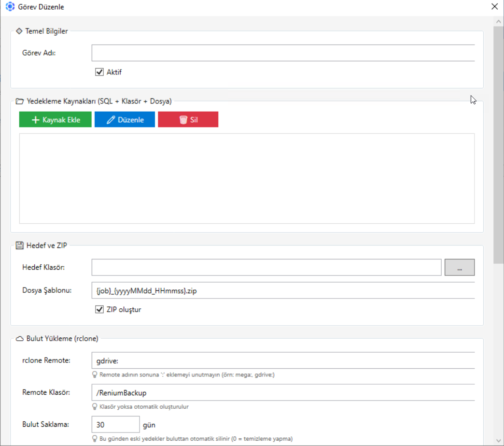Click the lightbulb hint icon under Bulut Saklama
The height and width of the screenshot is (446, 504).
pyautogui.click(x=95, y=438)
